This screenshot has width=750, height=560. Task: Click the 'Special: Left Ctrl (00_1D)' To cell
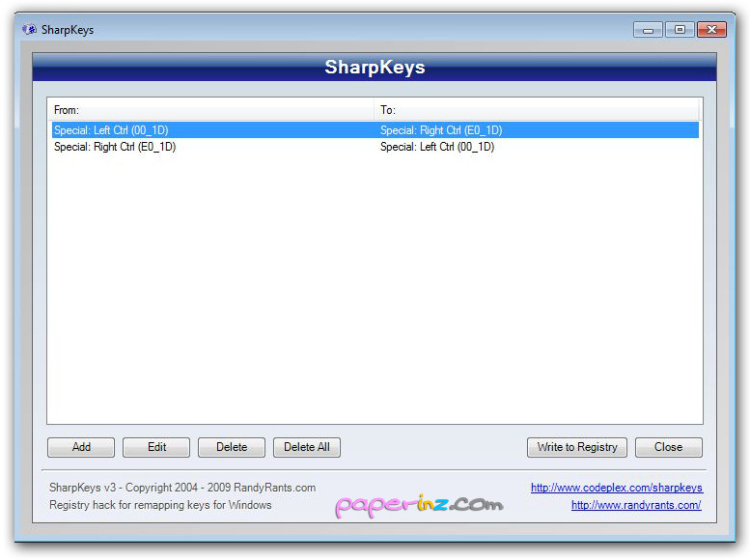(437, 147)
